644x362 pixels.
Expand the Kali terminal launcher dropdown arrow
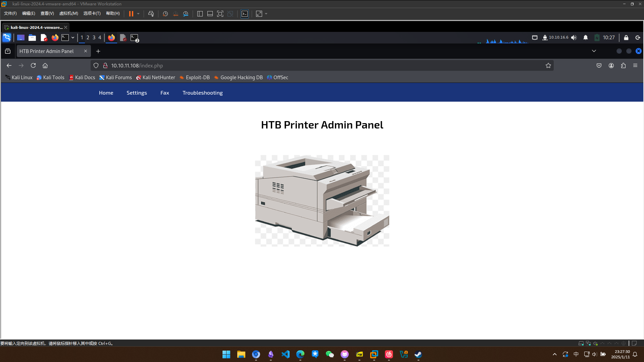73,38
